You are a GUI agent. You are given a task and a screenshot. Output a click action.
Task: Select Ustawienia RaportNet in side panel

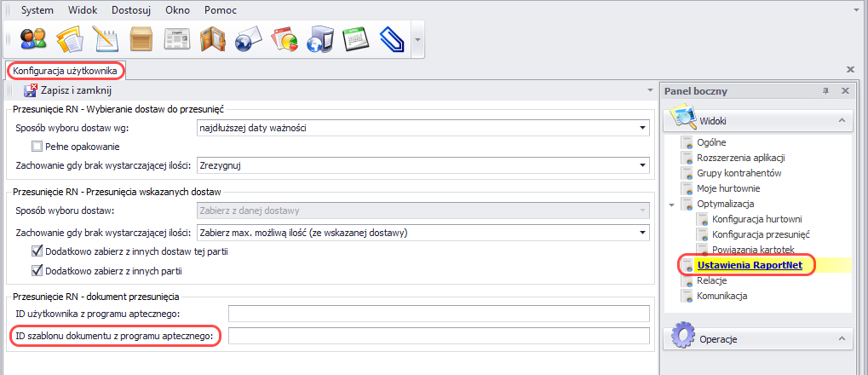(x=749, y=265)
